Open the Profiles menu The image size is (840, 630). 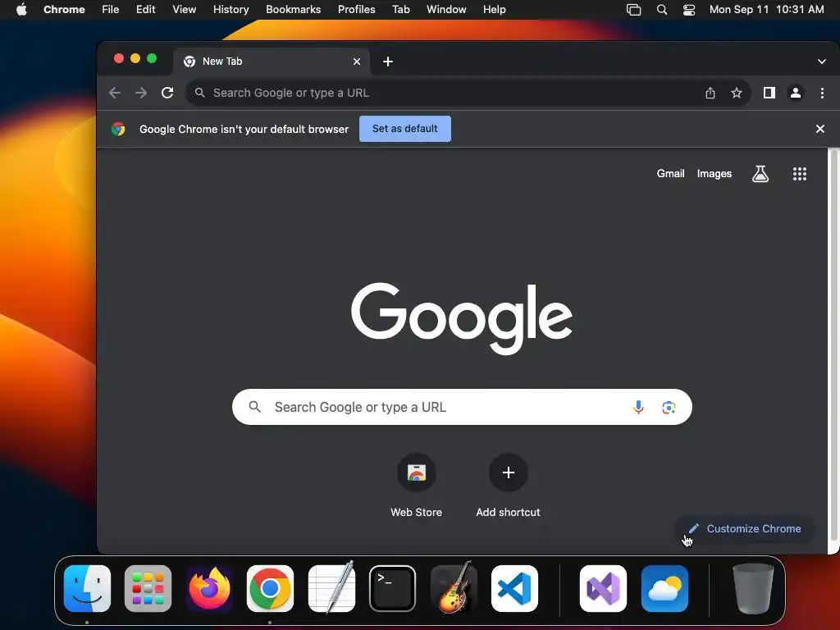tap(356, 9)
